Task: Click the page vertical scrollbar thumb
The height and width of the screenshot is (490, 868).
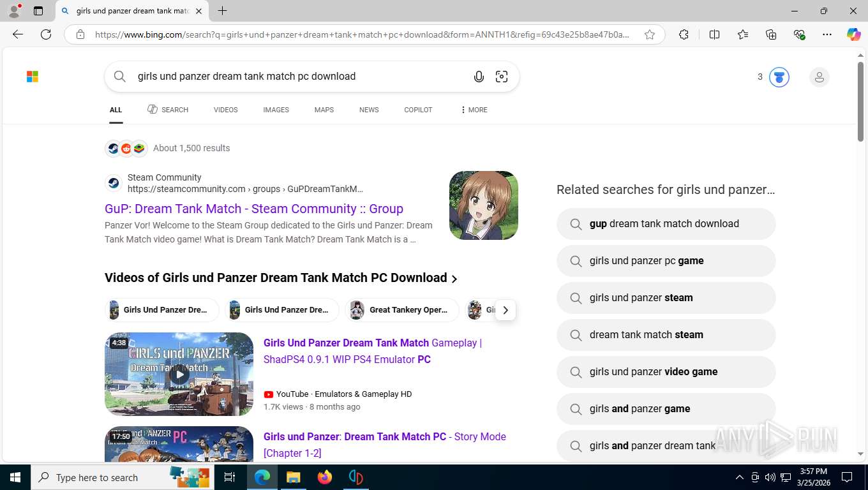Action: point(860,102)
